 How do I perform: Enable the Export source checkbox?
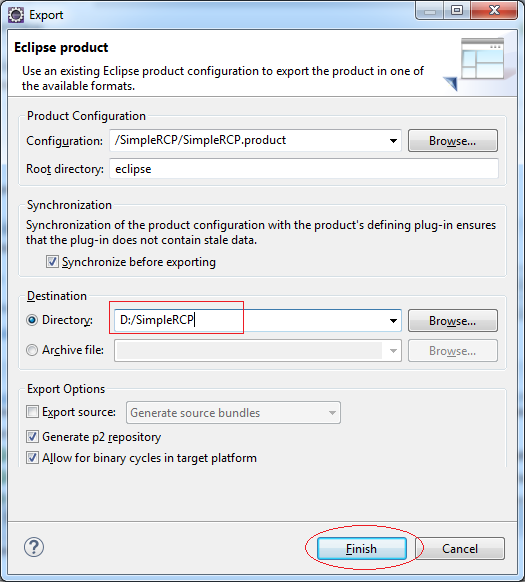32,412
